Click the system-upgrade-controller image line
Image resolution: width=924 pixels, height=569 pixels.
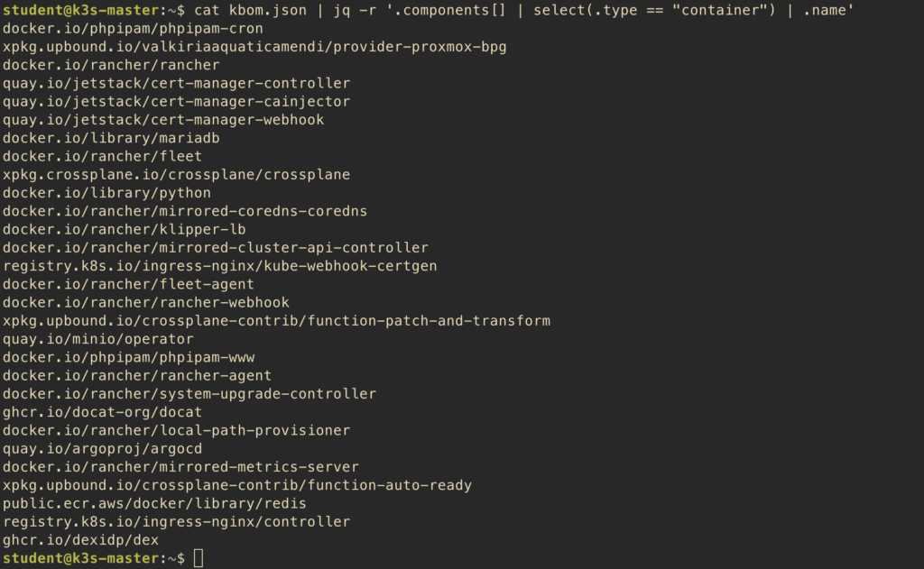coord(189,394)
